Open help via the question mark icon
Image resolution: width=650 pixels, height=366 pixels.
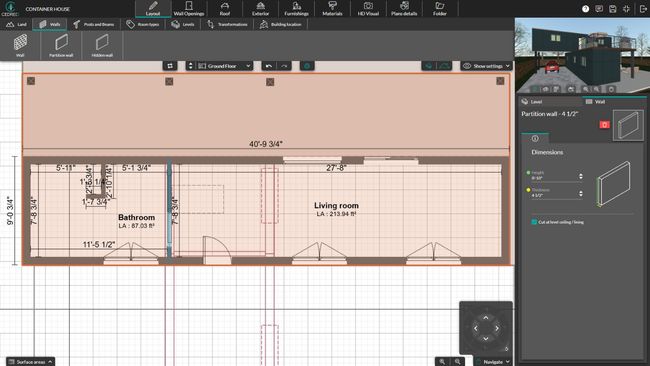click(585, 9)
